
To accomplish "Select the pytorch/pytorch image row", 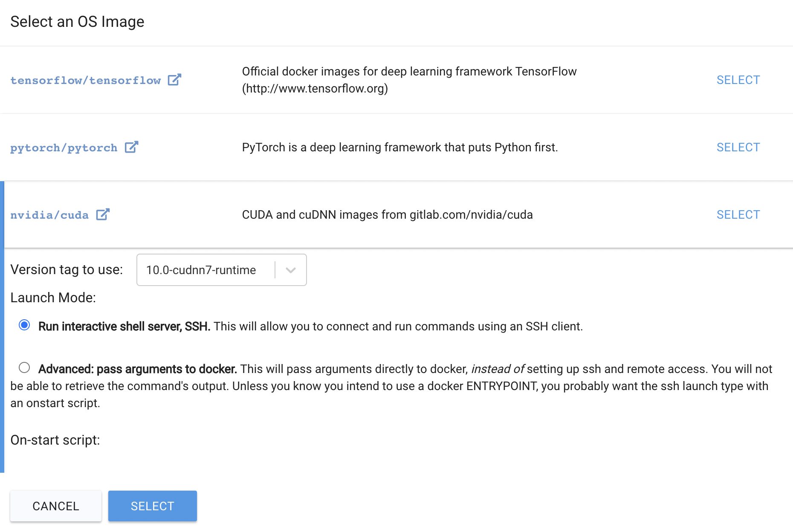I will (x=738, y=147).
